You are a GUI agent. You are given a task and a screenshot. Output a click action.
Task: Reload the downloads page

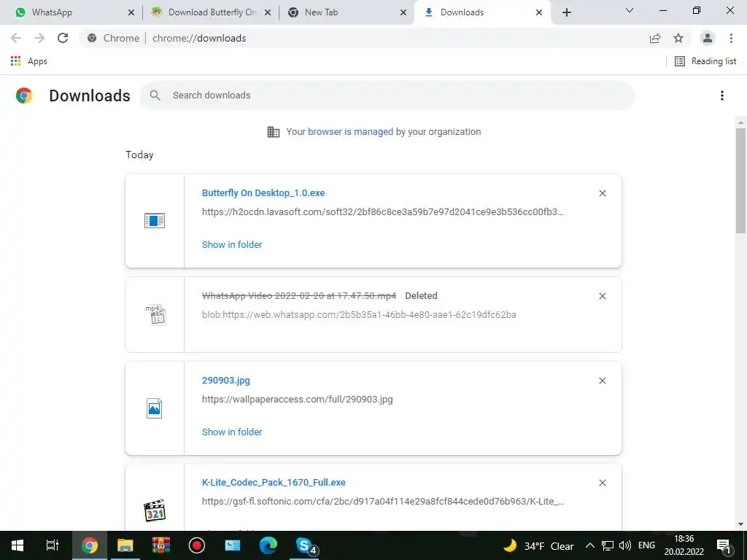tap(63, 38)
